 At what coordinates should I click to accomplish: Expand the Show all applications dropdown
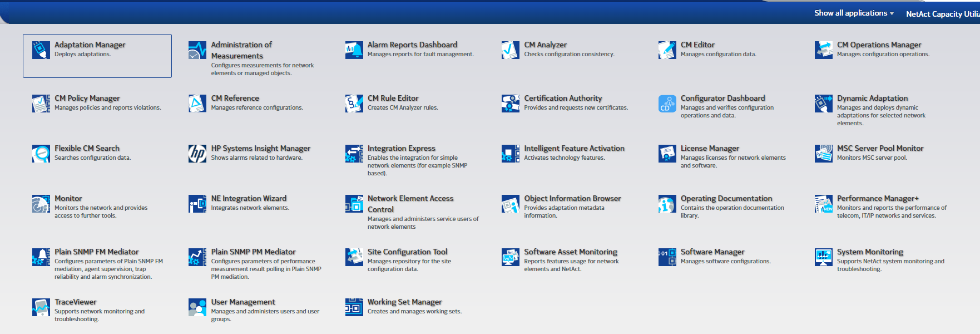click(x=854, y=13)
